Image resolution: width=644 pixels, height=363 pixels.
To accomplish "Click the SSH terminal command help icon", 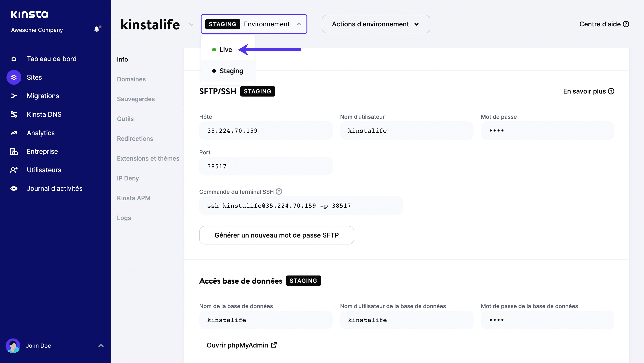I will click(x=279, y=192).
